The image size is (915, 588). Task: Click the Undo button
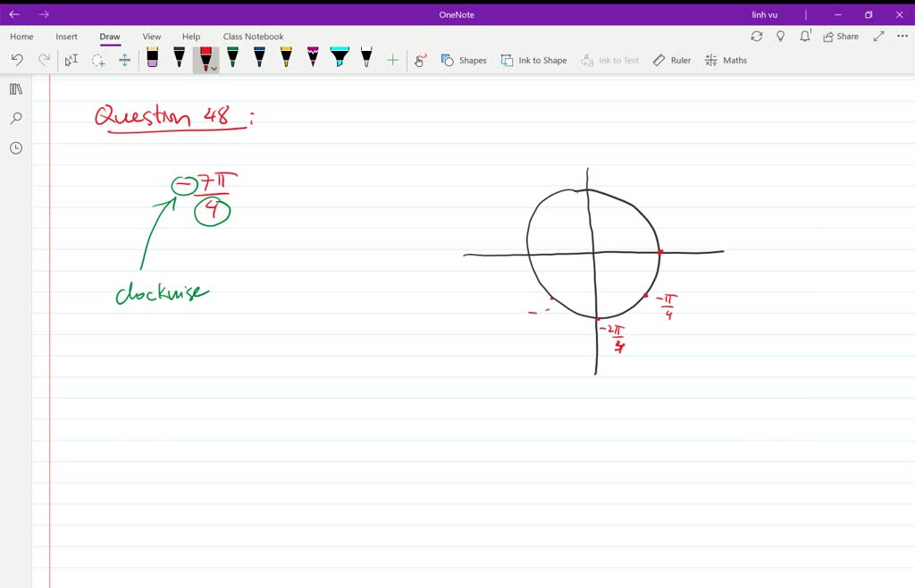[x=17, y=59]
